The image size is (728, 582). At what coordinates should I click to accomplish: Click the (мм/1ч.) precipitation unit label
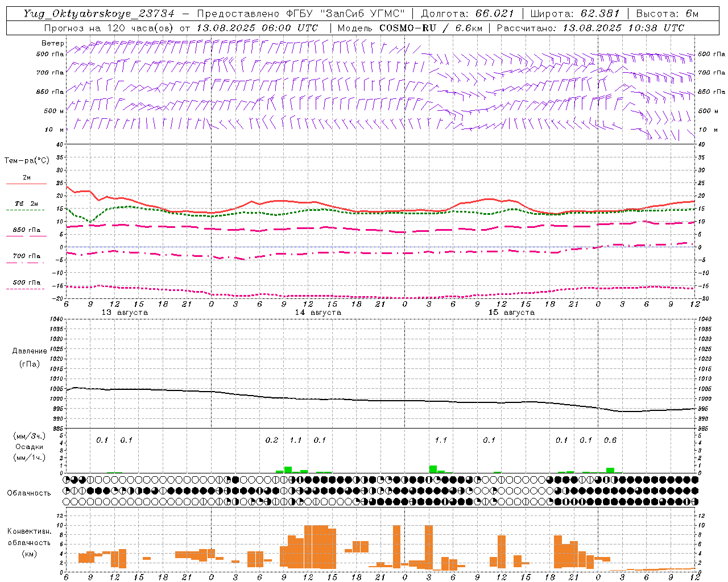[x=29, y=458]
